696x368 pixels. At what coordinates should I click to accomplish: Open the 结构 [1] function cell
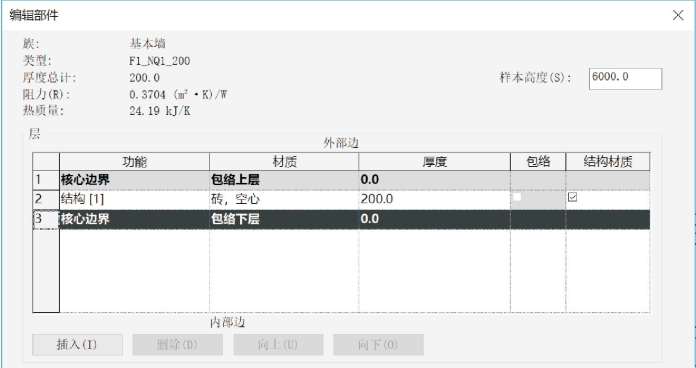point(134,200)
